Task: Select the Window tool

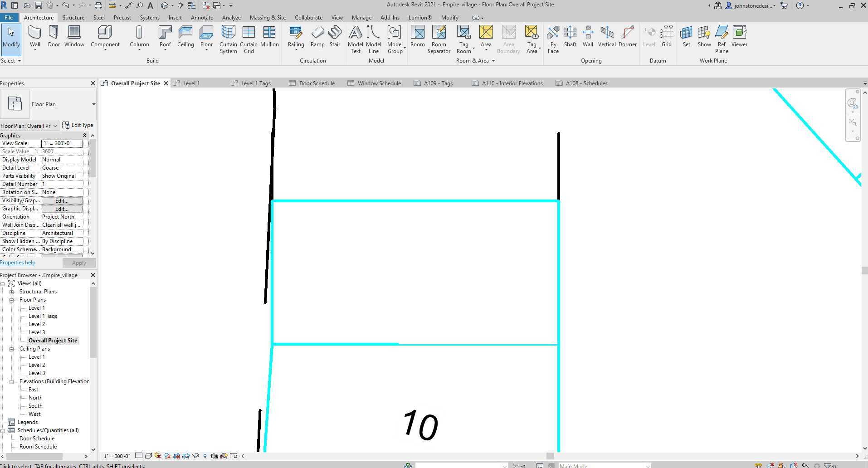Action: [x=74, y=37]
